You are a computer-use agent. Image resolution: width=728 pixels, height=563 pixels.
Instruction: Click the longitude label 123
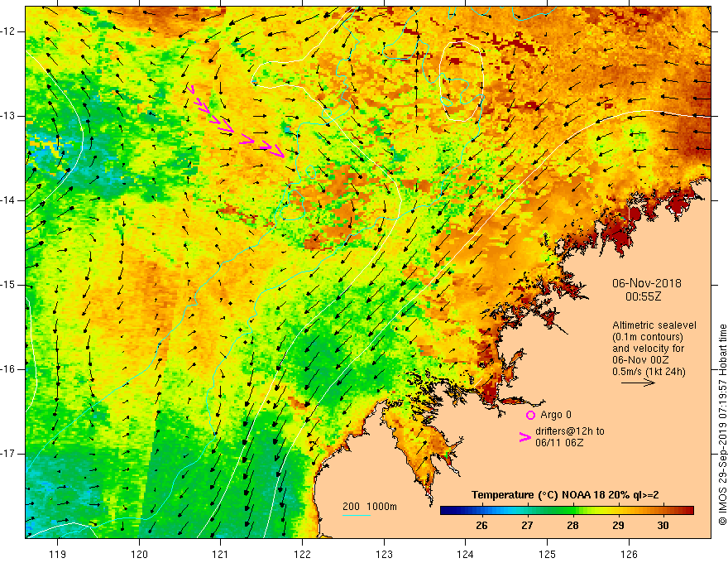(x=384, y=554)
